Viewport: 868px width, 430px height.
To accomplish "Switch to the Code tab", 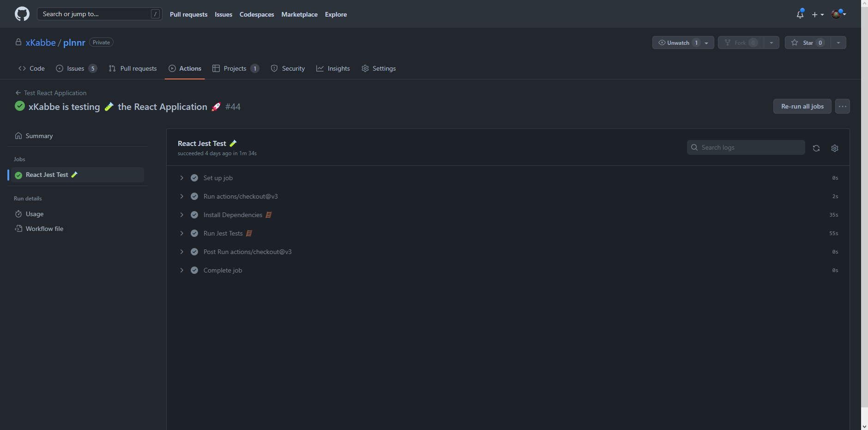I will 31,68.
